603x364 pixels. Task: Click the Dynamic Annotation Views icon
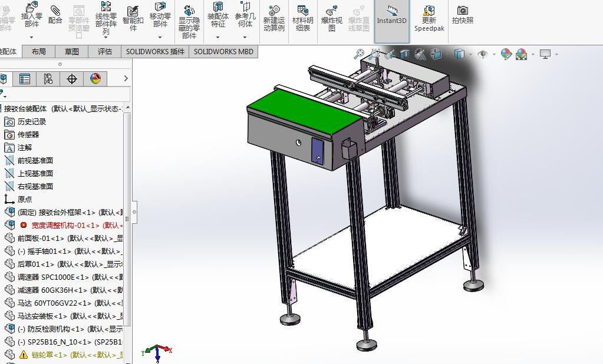pyautogui.click(x=420, y=54)
